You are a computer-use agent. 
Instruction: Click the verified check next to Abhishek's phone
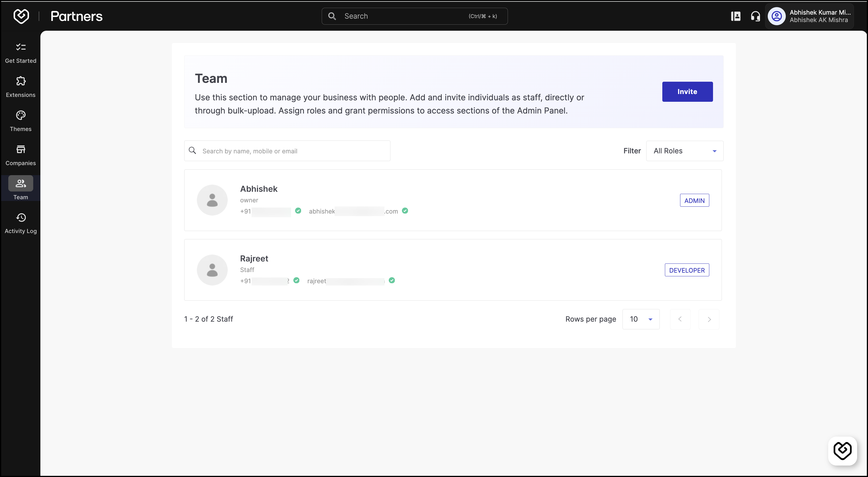(x=298, y=211)
